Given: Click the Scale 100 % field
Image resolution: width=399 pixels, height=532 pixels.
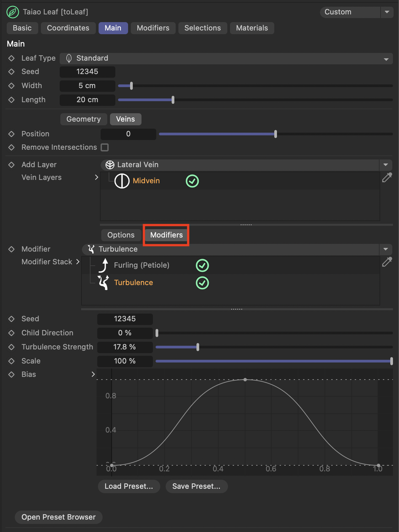Looking at the screenshot, I should (125, 361).
